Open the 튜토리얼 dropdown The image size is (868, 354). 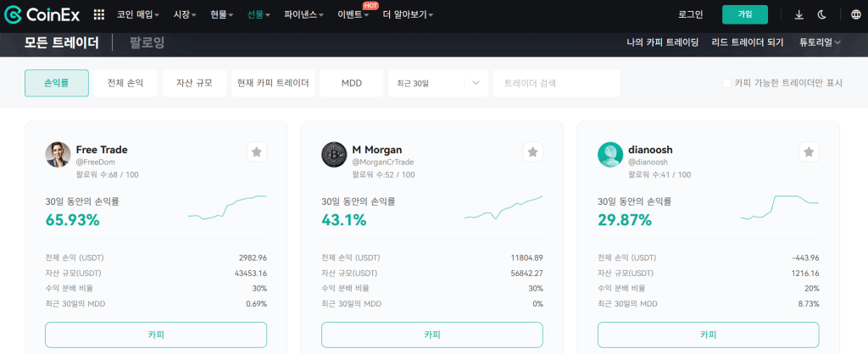point(819,42)
